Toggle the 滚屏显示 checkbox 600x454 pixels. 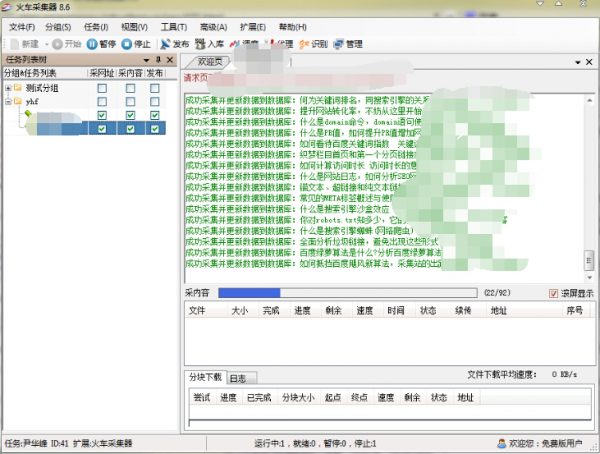[553, 294]
